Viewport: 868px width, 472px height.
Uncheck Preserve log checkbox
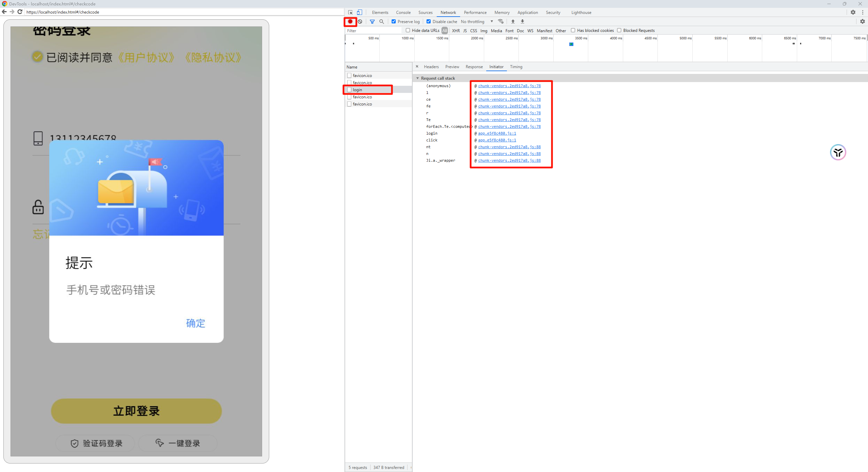coord(394,21)
